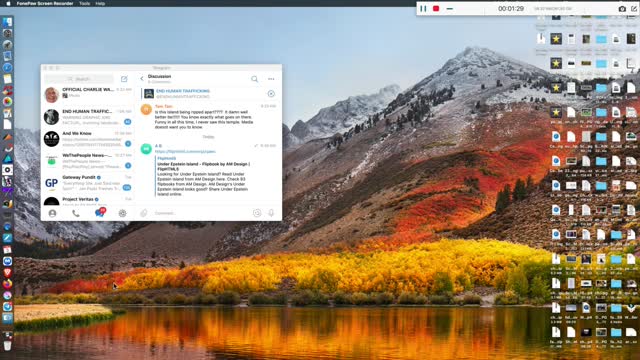The height and width of the screenshot is (360, 640).
Task: Click the Discussion title header
Action: tap(159, 76)
